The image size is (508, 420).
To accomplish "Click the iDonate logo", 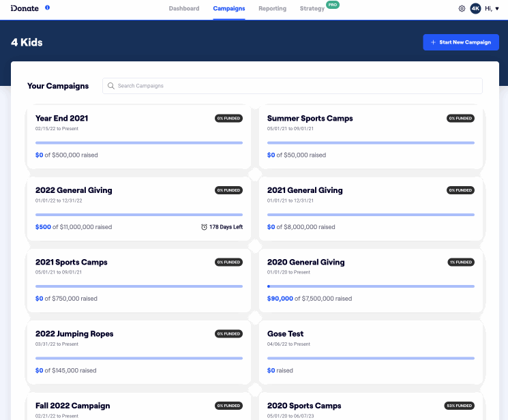I will pos(25,8).
